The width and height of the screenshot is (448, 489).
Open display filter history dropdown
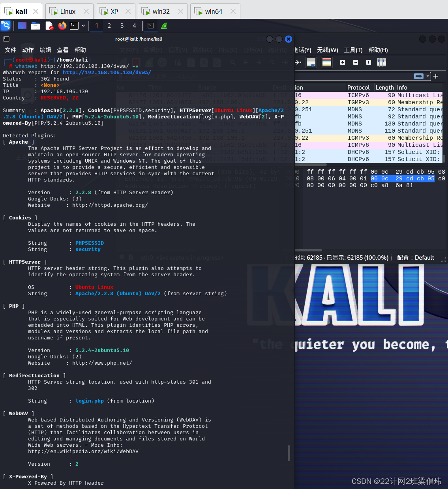(428, 76)
